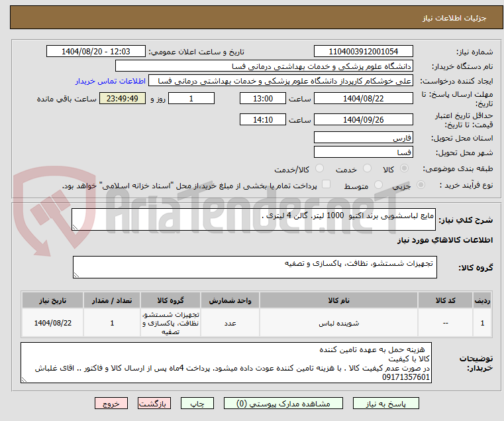Click the عدد unit cell

(230, 323)
